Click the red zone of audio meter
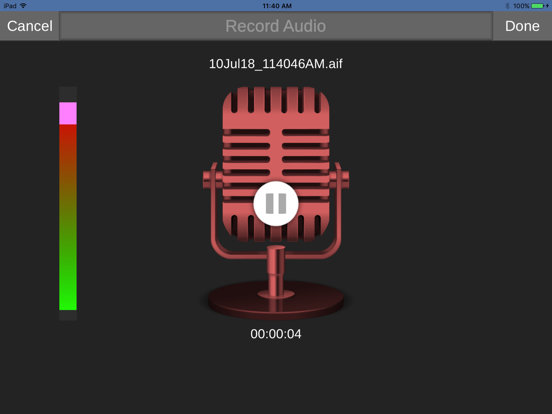This screenshot has height=414, width=552. tap(68, 141)
